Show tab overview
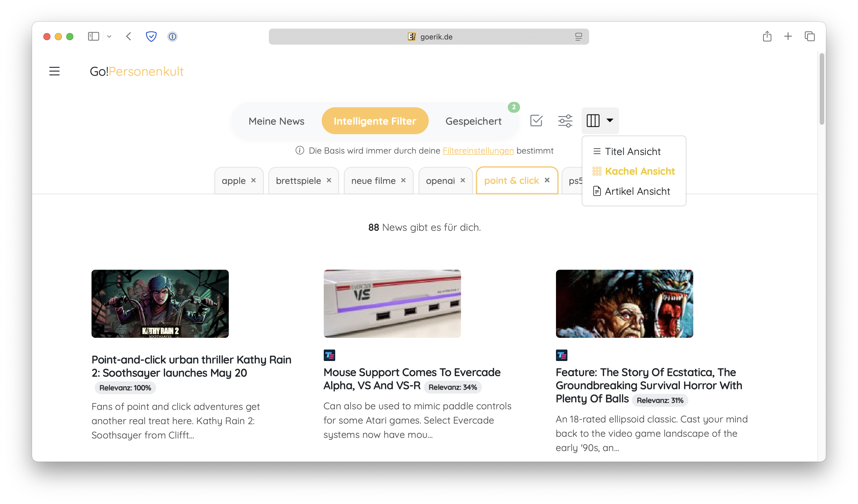The image size is (858, 504). (809, 36)
